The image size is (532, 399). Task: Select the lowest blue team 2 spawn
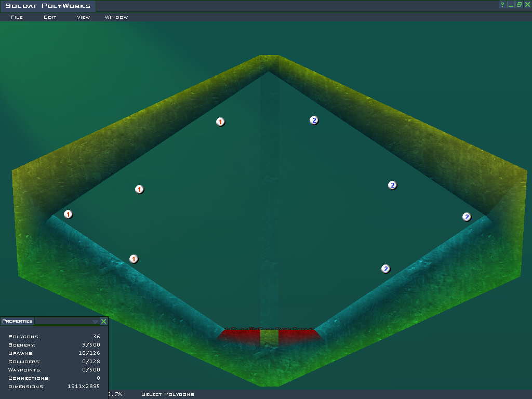(x=385, y=269)
